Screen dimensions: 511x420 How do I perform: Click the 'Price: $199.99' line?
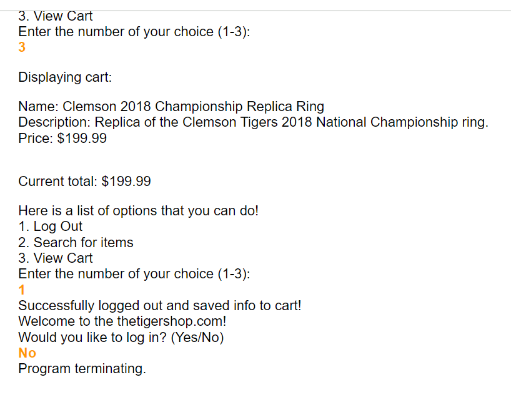[x=62, y=138]
